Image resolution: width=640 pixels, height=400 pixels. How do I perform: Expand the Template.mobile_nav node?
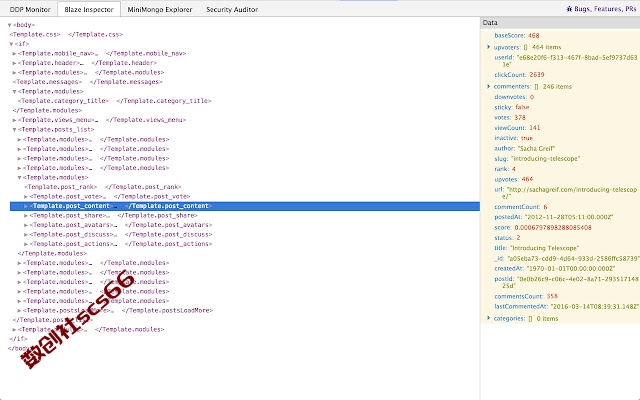tap(14, 53)
